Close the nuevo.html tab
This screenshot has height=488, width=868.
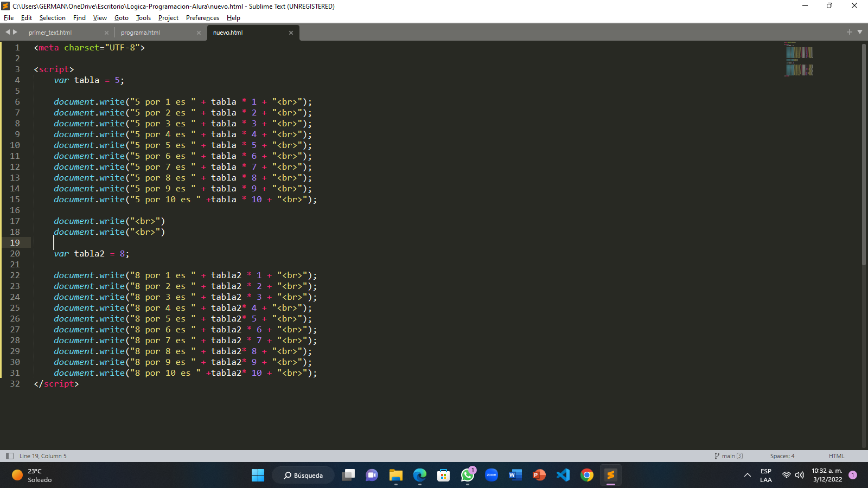291,33
